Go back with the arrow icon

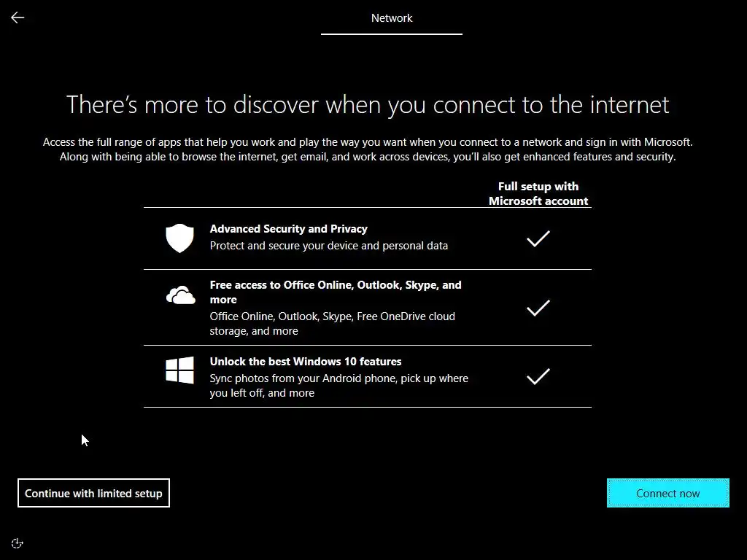point(18,17)
